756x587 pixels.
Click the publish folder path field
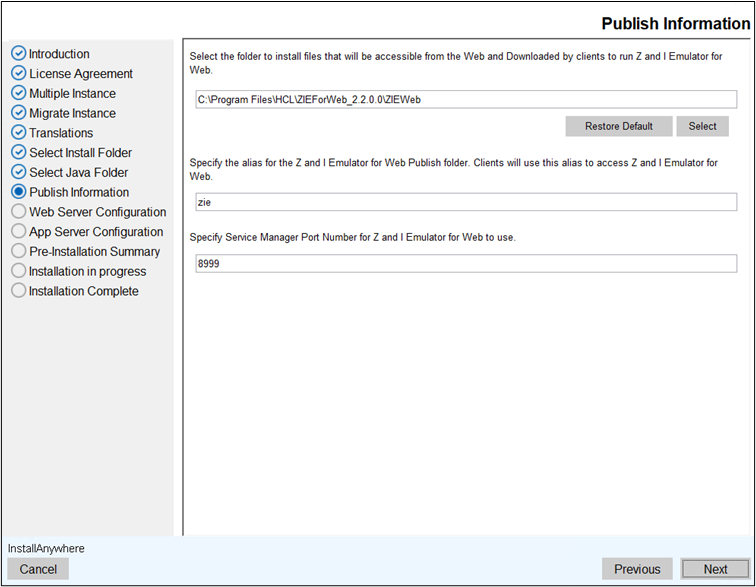tap(466, 99)
